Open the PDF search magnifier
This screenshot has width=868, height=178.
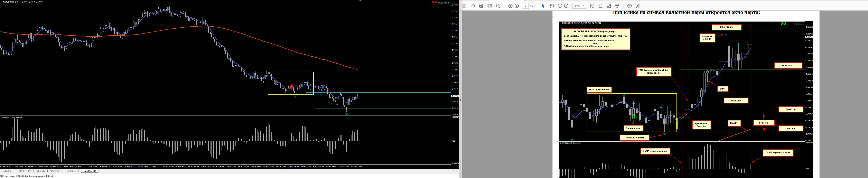(498, 6)
